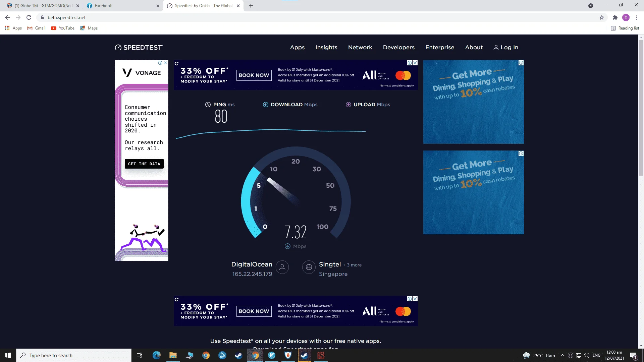This screenshot has width=644, height=362.
Task: Click BOOK NOW in the top Accor ad
Action: [254, 75]
